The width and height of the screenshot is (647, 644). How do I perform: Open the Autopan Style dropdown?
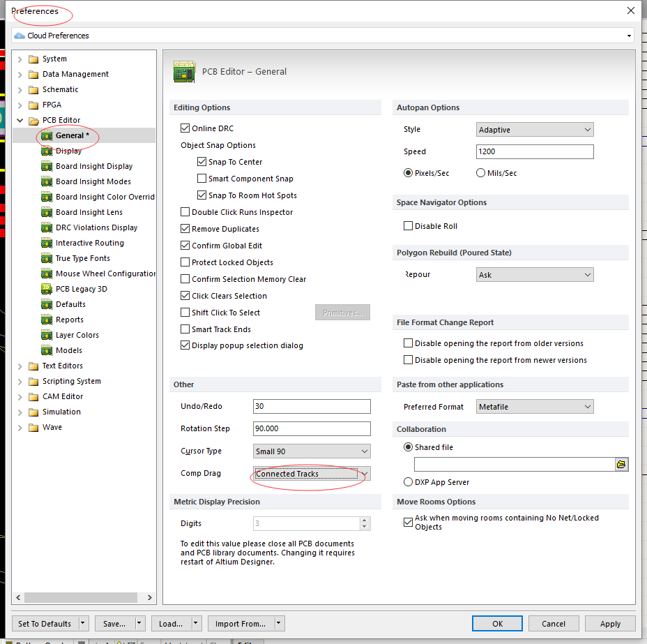point(535,130)
